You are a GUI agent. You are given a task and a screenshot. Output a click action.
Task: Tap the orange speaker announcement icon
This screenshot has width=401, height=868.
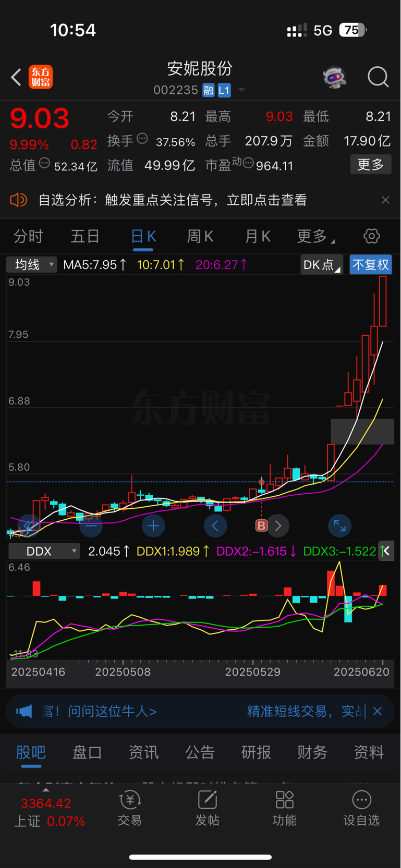(19, 200)
